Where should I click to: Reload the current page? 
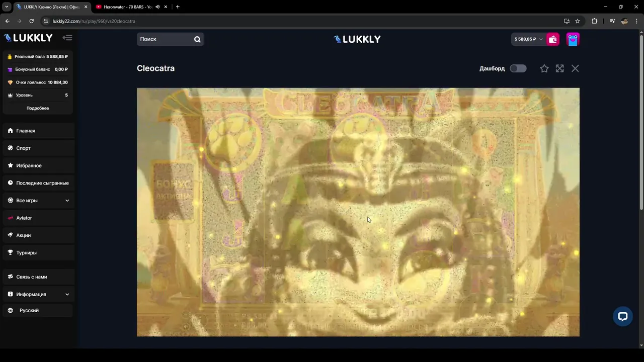point(31,21)
